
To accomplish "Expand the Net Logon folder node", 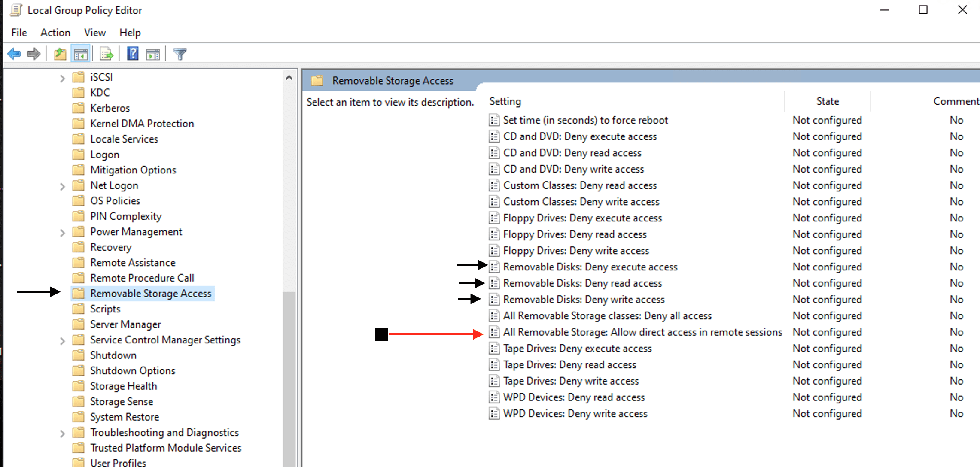I will (62, 186).
